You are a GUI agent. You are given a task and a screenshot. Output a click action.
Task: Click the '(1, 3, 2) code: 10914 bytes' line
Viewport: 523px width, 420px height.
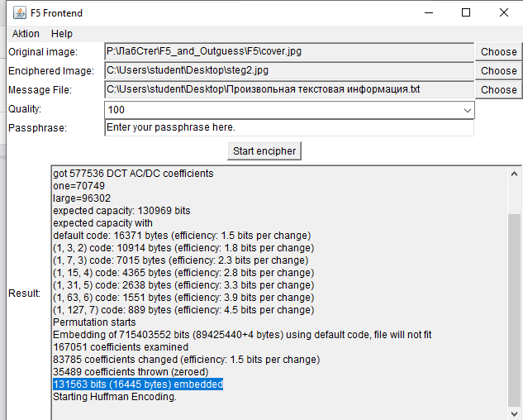pos(183,248)
